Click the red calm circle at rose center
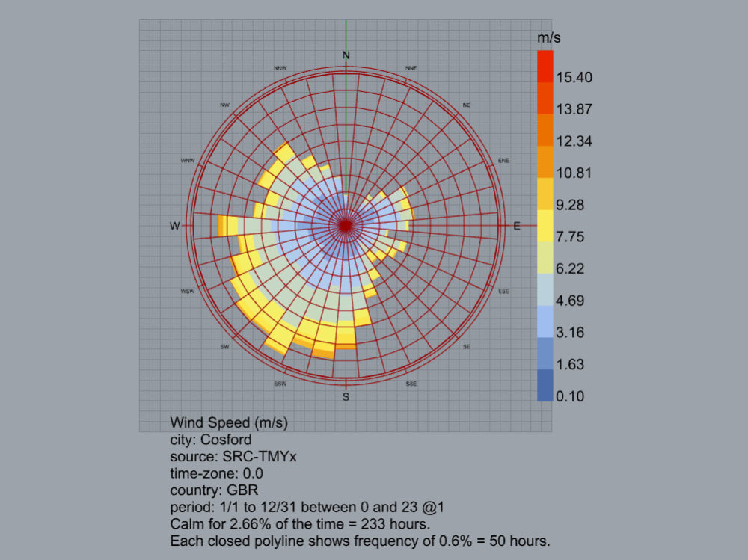 (345, 225)
